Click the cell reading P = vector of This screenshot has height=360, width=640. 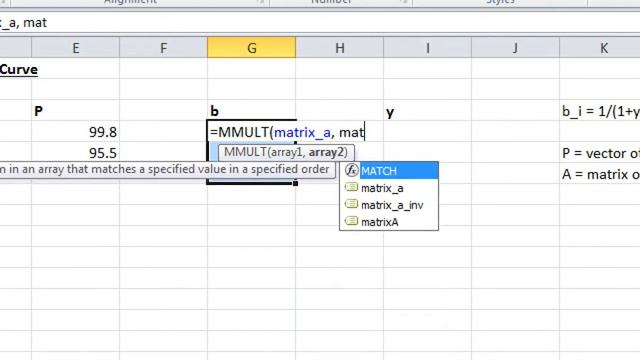(x=600, y=153)
